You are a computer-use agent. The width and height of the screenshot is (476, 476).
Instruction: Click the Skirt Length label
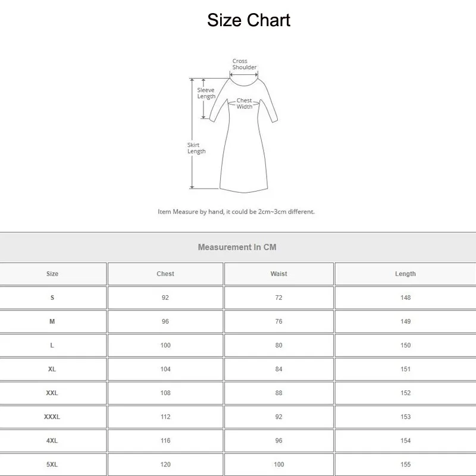click(x=196, y=148)
